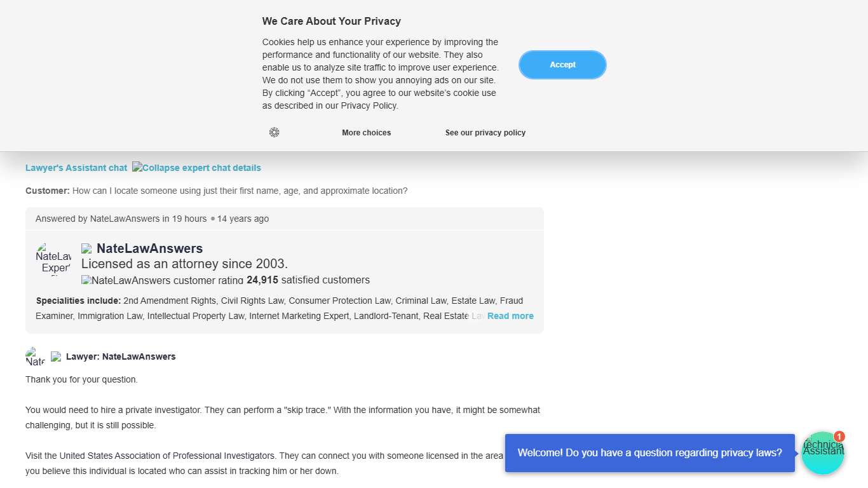Select the Lawyer: NateLawAnswers label
This screenshot has height=488, width=868.
click(x=121, y=356)
